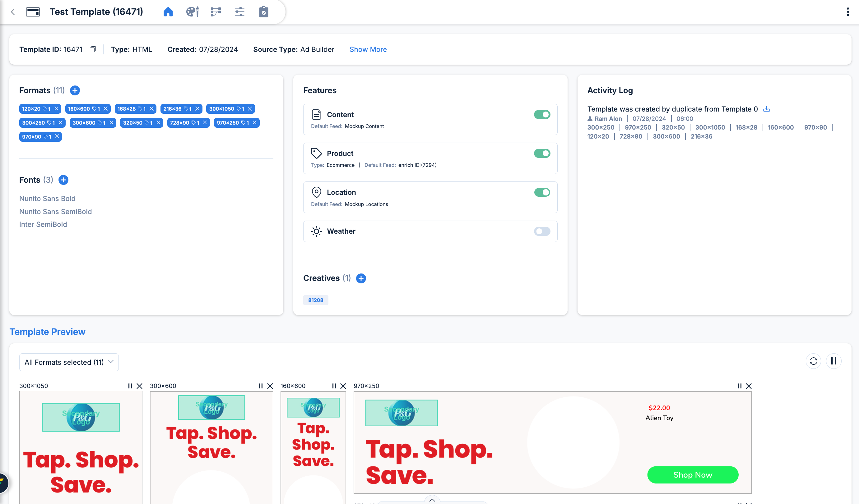Click the 300×1050 preview thumbnail
This screenshot has height=504, width=859.
point(81,447)
